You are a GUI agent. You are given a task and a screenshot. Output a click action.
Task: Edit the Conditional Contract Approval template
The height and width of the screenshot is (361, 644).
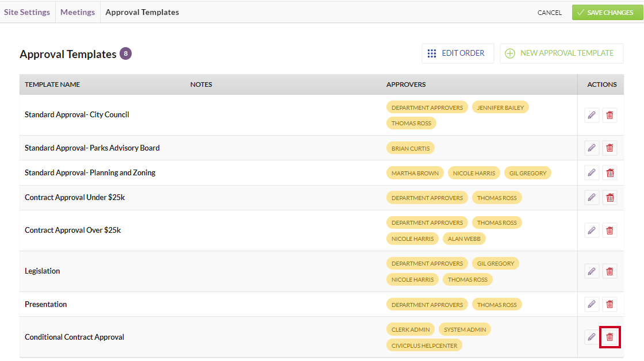tap(592, 337)
